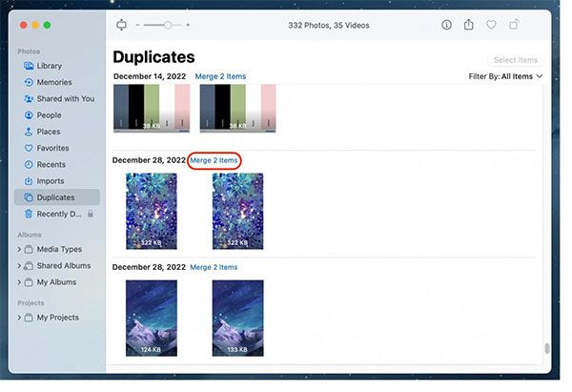Select the first 322 KB snowflake thumbnail

point(152,212)
